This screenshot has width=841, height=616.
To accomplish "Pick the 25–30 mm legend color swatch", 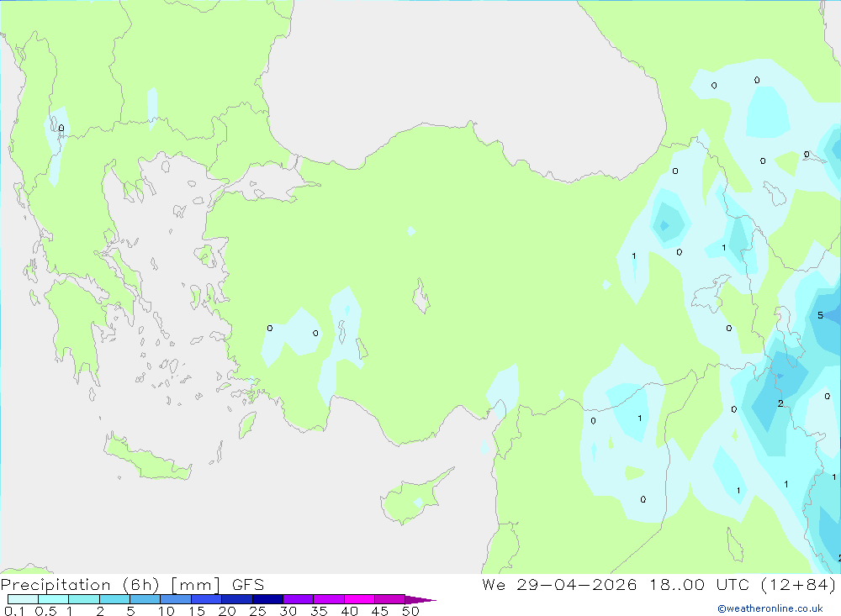I will point(267,599).
